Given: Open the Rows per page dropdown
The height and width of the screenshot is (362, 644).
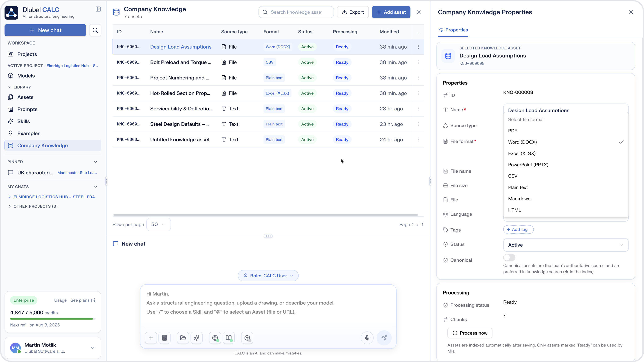Looking at the screenshot, I should 158,224.
